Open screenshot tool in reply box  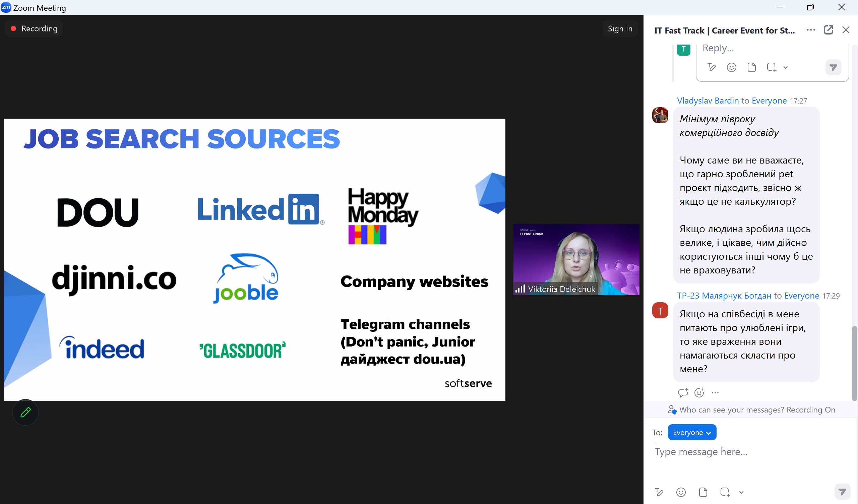772,67
